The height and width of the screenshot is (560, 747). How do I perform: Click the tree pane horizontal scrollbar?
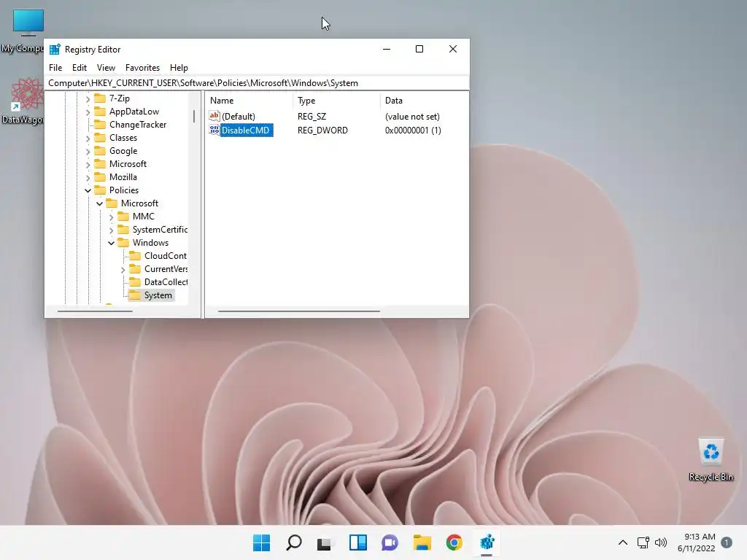(95, 311)
